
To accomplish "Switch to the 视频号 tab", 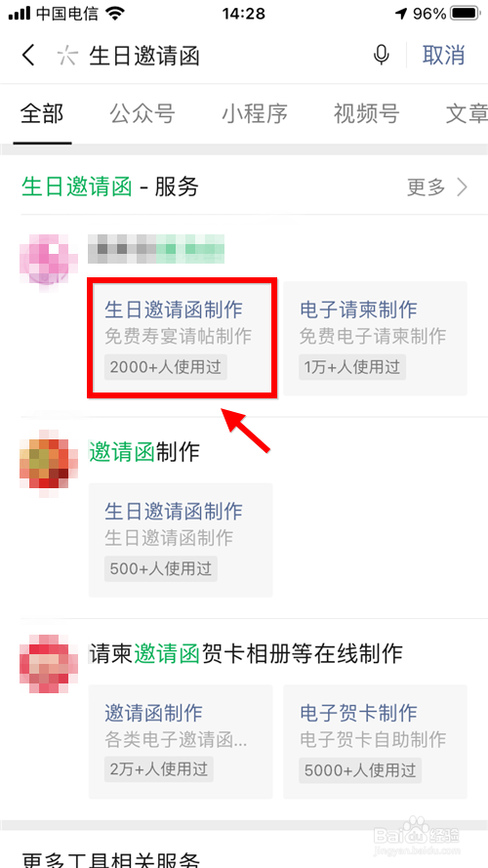I will (x=366, y=113).
